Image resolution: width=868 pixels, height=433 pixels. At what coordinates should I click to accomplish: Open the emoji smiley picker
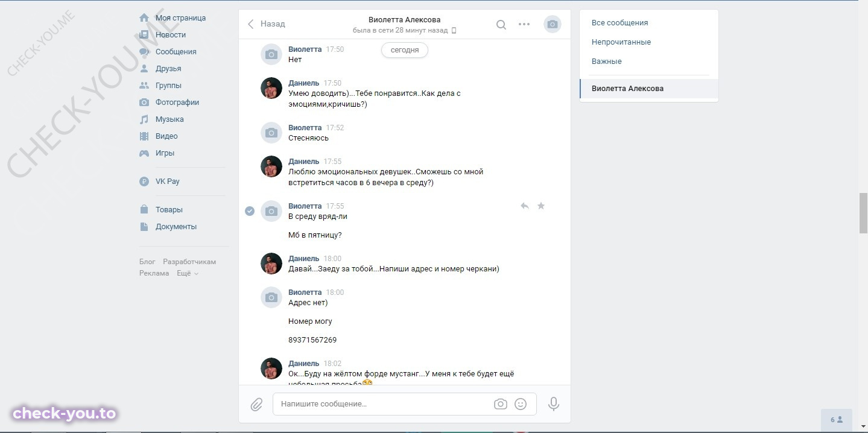coord(521,404)
